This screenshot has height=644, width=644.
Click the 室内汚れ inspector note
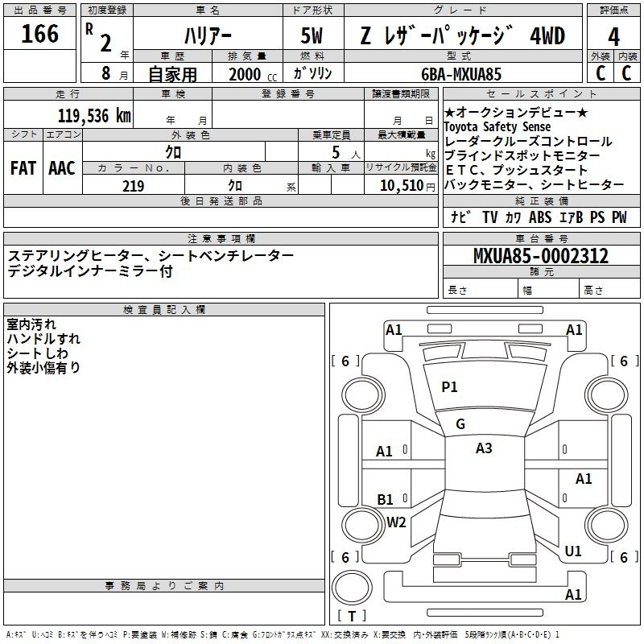pyautogui.click(x=31, y=324)
